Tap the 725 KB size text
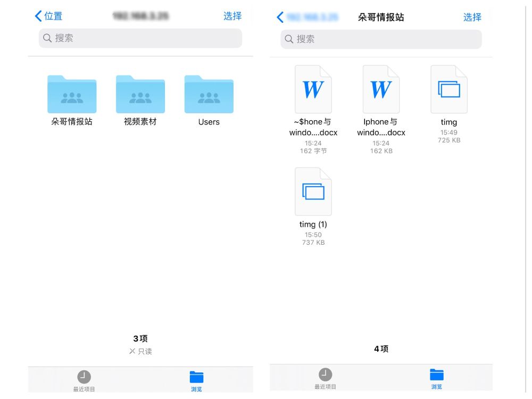 point(449,140)
